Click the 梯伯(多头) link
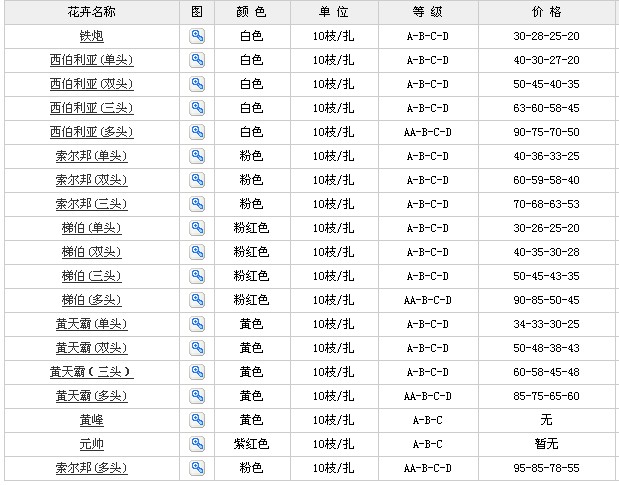 pos(92,300)
